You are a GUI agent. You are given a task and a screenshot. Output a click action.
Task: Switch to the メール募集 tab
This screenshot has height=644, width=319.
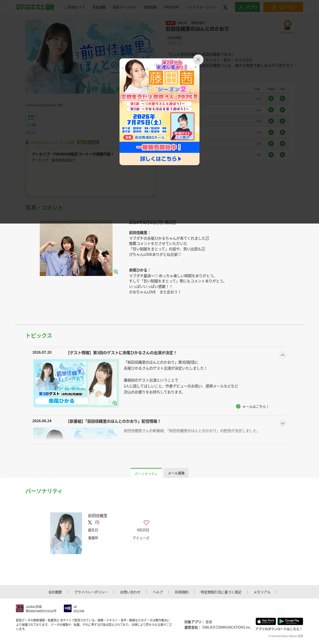[x=176, y=473]
